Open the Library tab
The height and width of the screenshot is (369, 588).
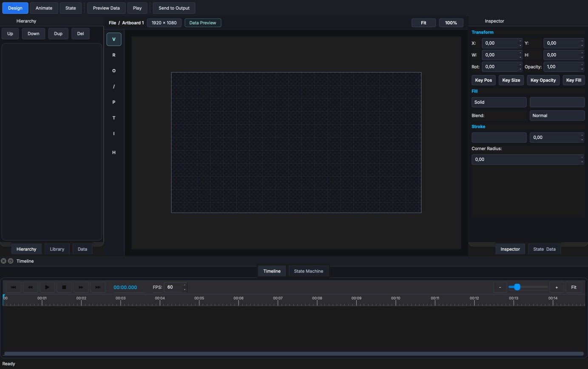(x=57, y=249)
